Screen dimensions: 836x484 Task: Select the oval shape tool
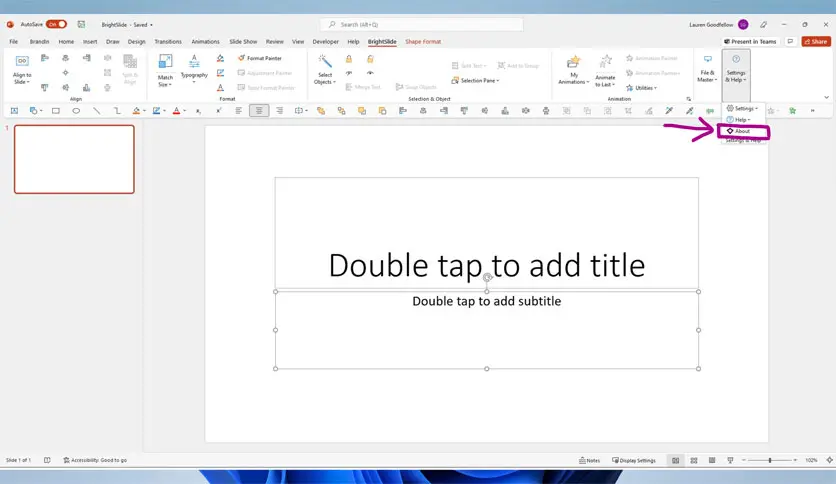tap(76, 111)
